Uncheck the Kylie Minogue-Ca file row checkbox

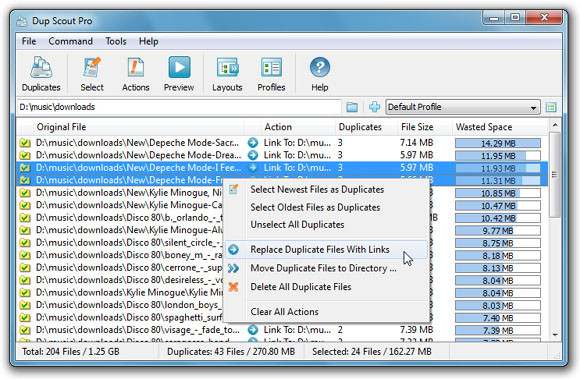(x=25, y=205)
